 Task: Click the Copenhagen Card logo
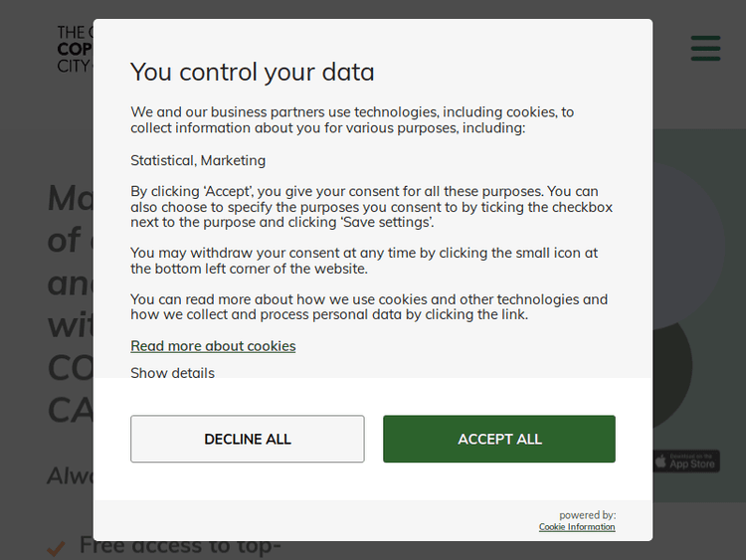(x=75, y=49)
